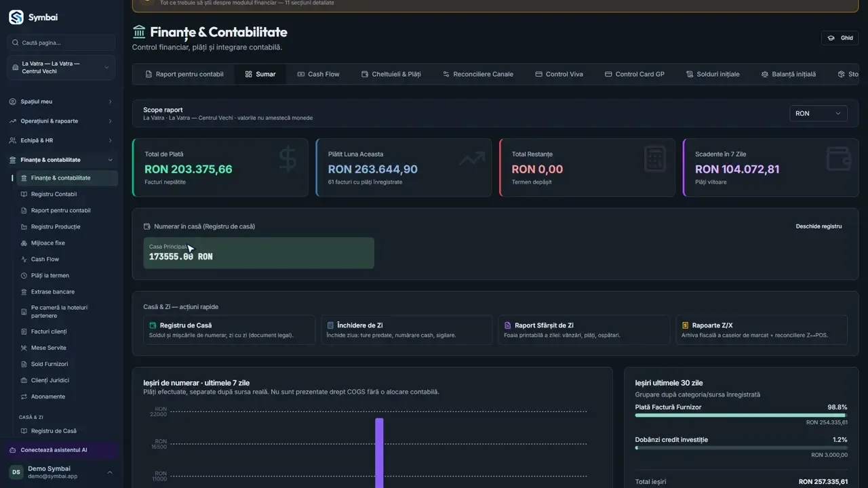Open the Demo Symbai account menu
This screenshot has height=488, width=868.
[x=61, y=472]
